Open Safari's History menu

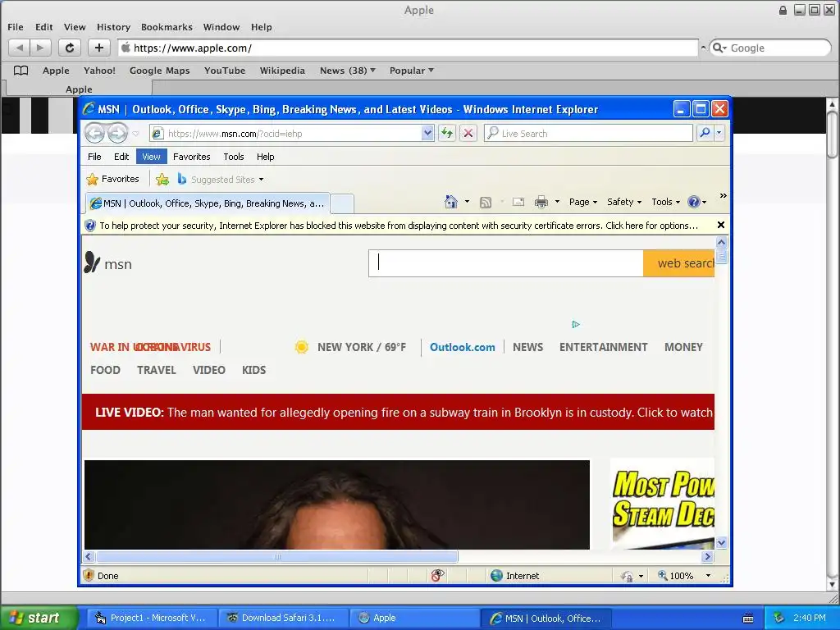click(x=113, y=27)
